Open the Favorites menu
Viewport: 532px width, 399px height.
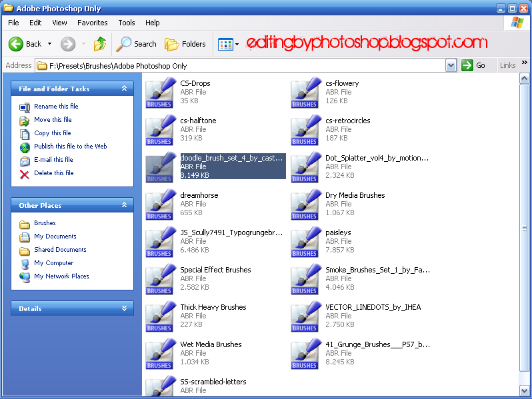pyautogui.click(x=92, y=23)
